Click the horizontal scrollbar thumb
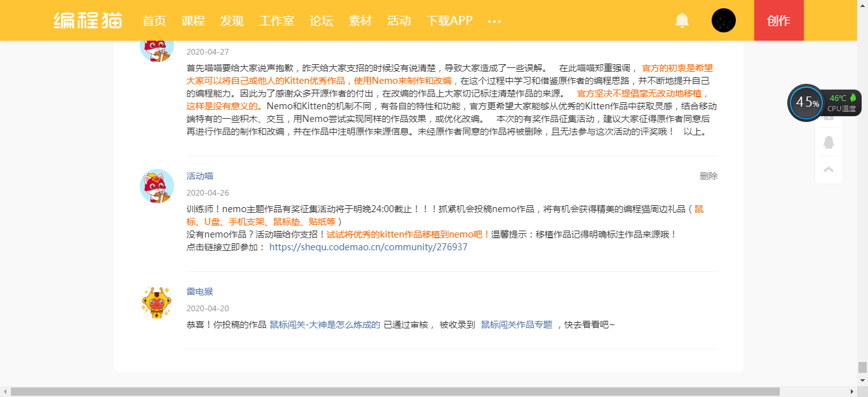The height and width of the screenshot is (397, 868). 395,392
